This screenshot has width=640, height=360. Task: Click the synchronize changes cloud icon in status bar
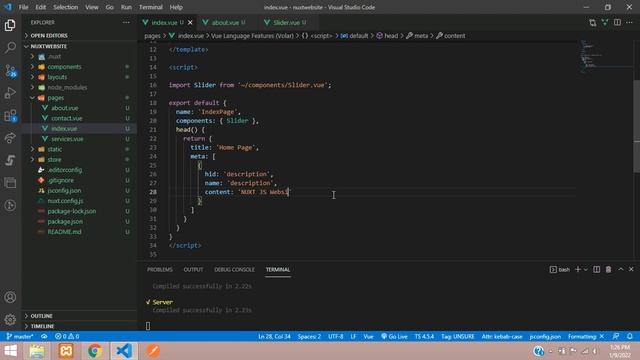(44, 336)
